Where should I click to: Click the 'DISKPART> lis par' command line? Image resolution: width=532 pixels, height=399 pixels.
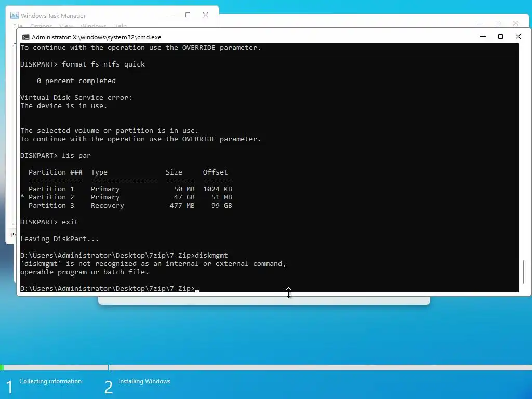[56, 156]
